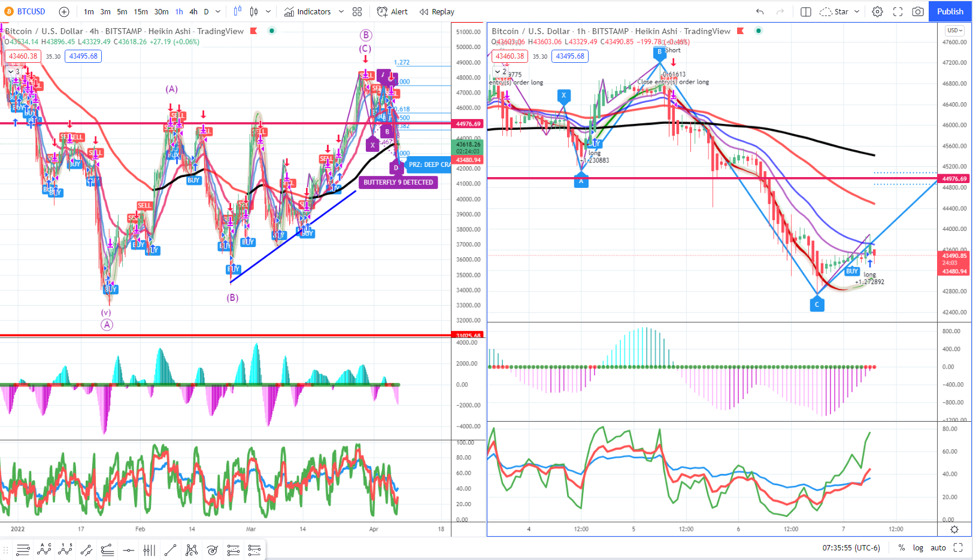This screenshot has height=560, width=973.
Task: Open the Indicators dialog
Action: [x=308, y=11]
